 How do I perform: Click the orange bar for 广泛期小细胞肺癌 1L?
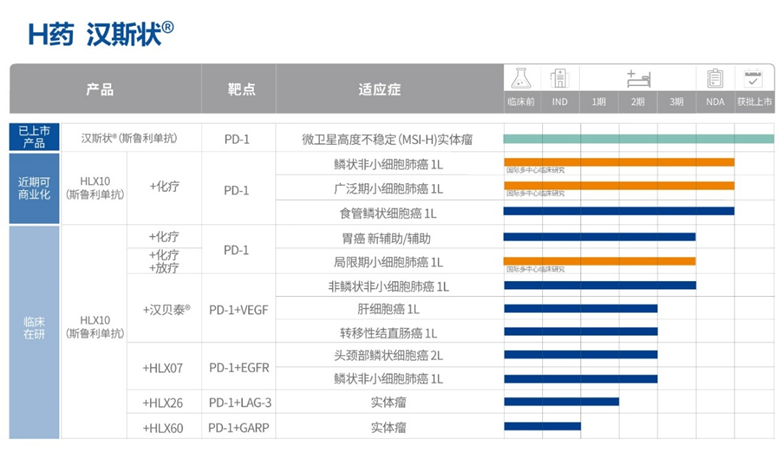(619, 186)
